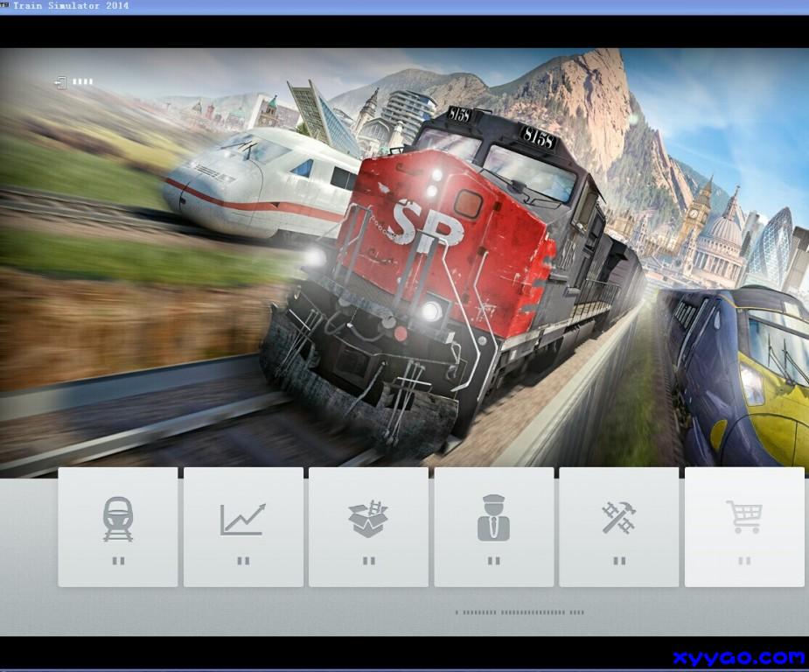Click the text label beside the exit icon
Viewport: 809px width, 672px height.
click(82, 82)
